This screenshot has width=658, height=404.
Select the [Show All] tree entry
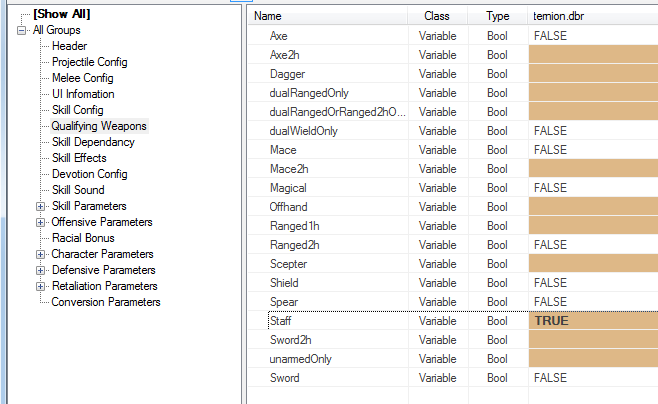62,14
